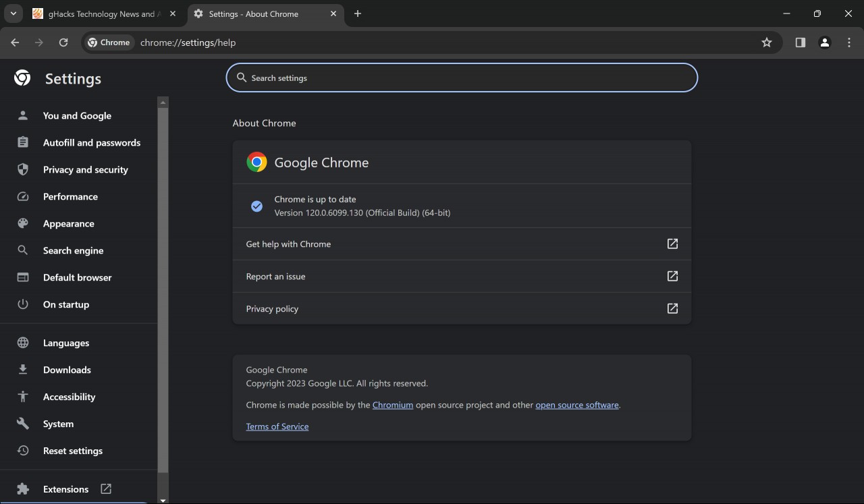Bookmark this page with the star icon
The image size is (864, 504).
(767, 43)
